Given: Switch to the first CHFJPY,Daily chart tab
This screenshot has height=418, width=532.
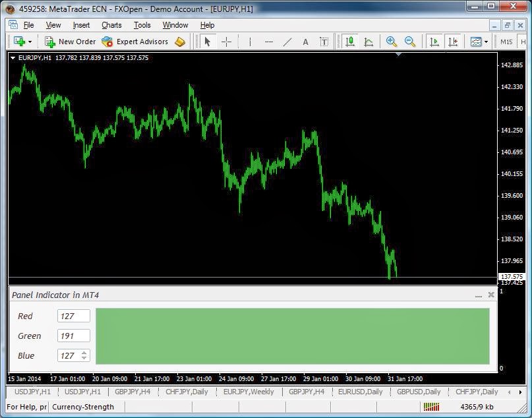Looking at the screenshot, I should [187, 392].
